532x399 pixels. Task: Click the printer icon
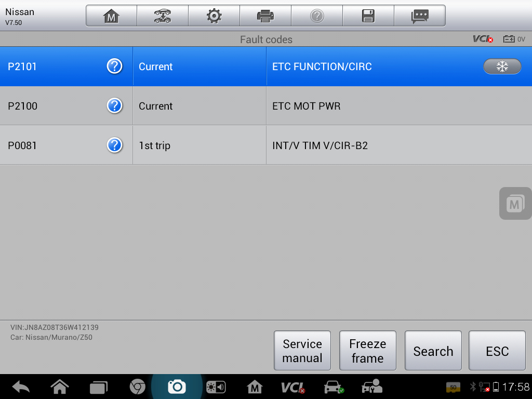265,16
